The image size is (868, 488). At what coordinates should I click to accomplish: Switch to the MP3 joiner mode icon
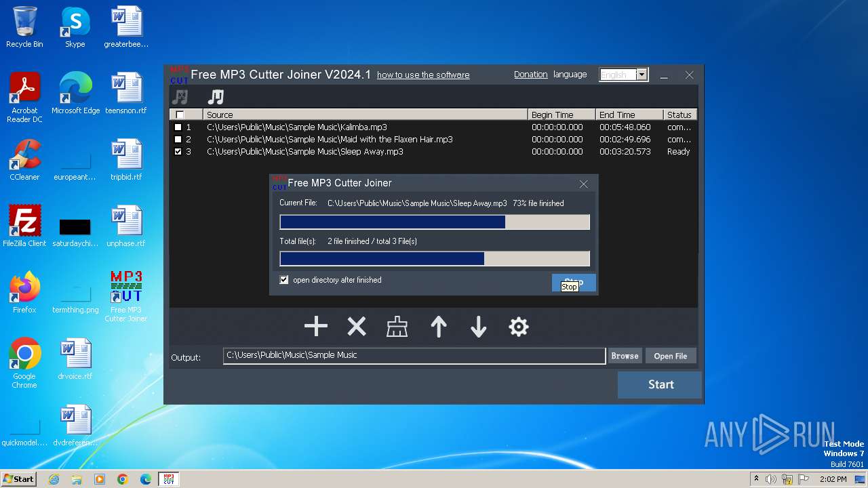[216, 97]
